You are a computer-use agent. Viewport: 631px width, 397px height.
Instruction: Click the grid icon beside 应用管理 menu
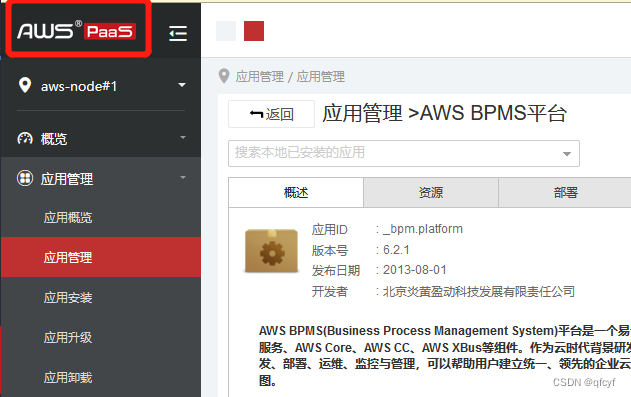point(25,178)
